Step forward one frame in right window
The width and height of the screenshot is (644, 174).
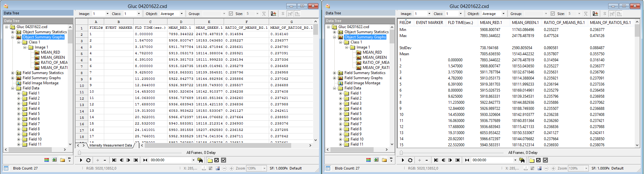click(450, 160)
